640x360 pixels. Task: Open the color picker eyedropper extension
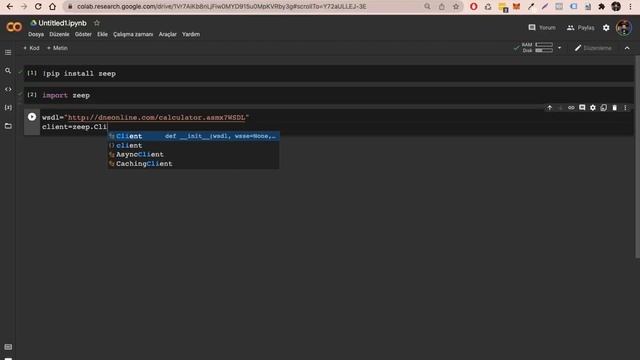pos(531,7)
